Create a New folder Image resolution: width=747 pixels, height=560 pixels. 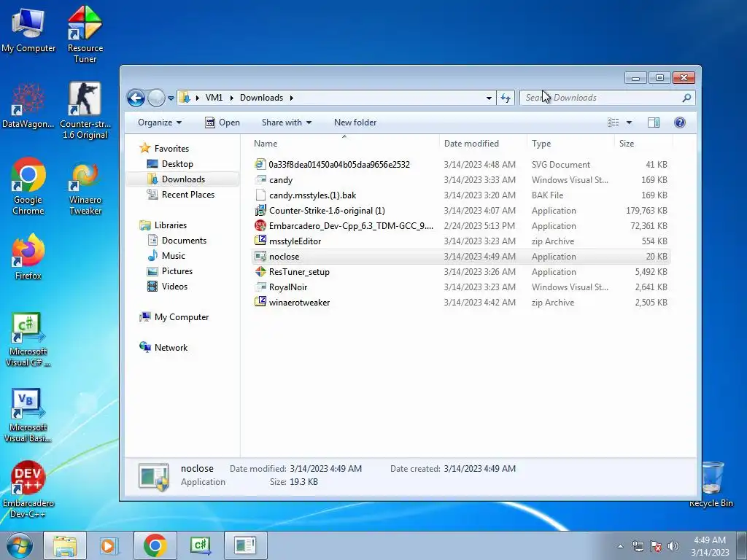[x=355, y=122]
